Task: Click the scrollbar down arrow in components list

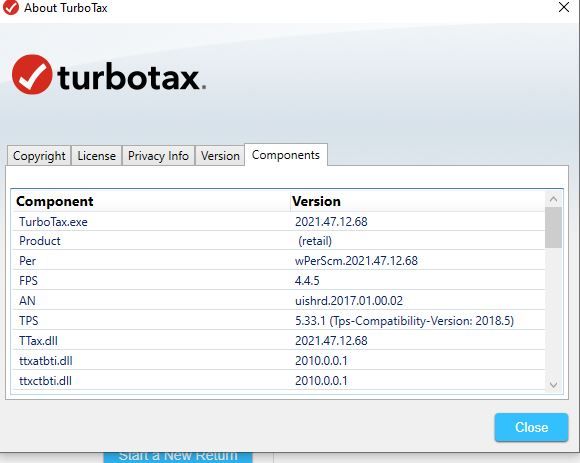Action: point(553,385)
